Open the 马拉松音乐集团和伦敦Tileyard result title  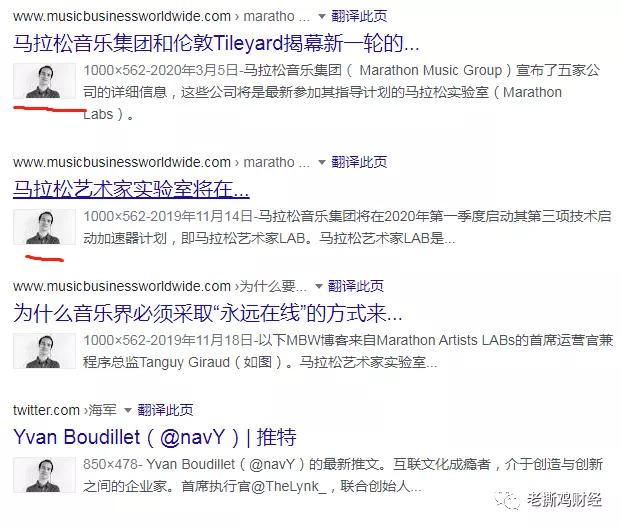tap(216, 43)
